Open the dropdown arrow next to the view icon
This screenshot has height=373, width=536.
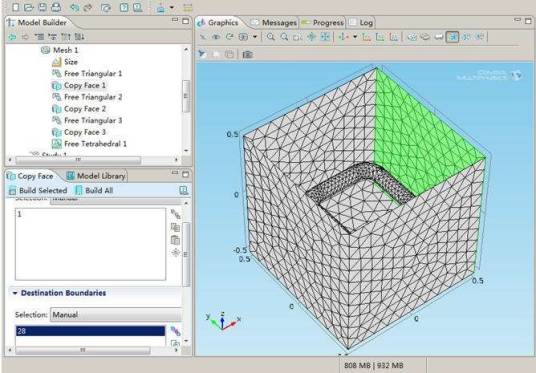(x=255, y=37)
